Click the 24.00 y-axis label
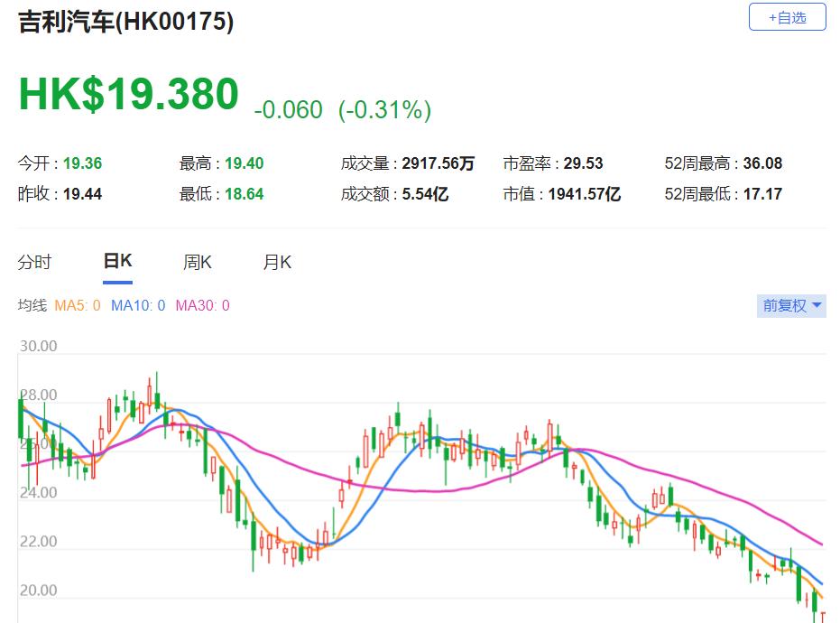Viewport: 840px width, 623px height. click(x=38, y=492)
